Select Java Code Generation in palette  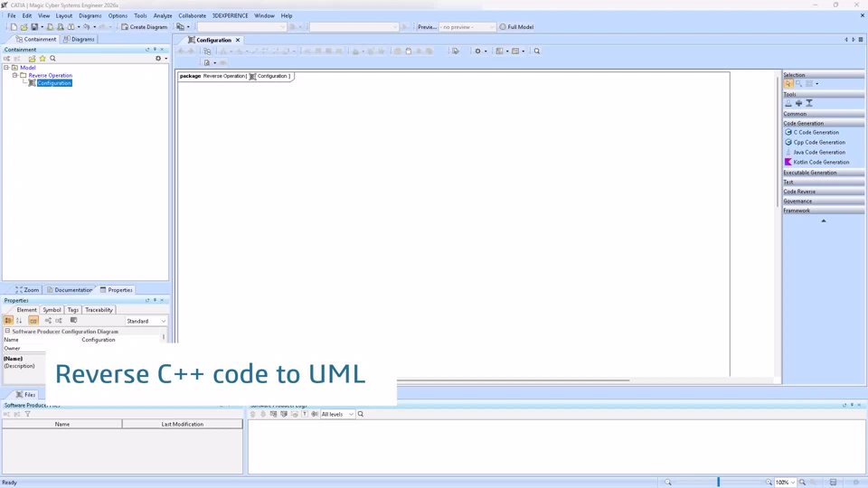click(815, 152)
